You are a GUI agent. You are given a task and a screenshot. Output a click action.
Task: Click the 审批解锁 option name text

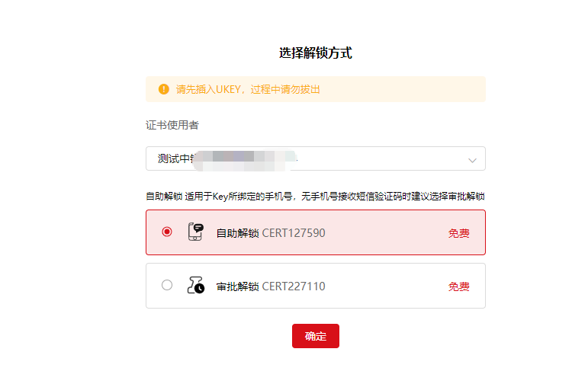pyautogui.click(x=237, y=286)
